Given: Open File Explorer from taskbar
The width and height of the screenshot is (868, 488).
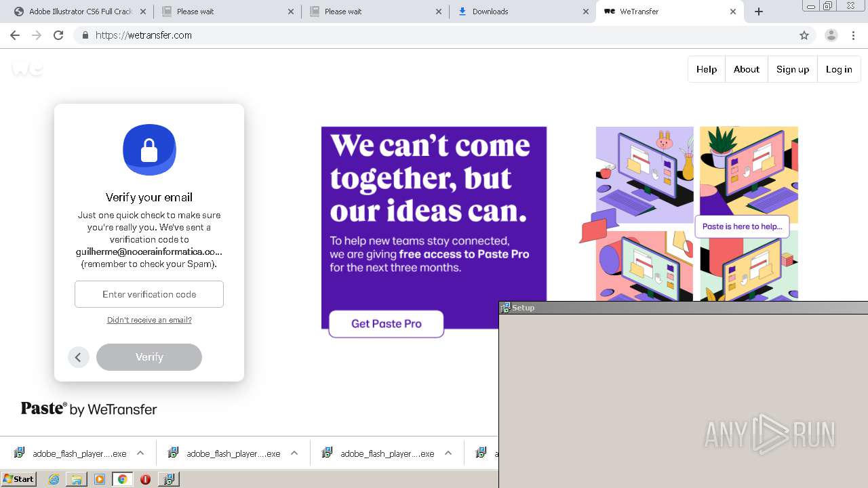Looking at the screenshot, I should point(77,479).
